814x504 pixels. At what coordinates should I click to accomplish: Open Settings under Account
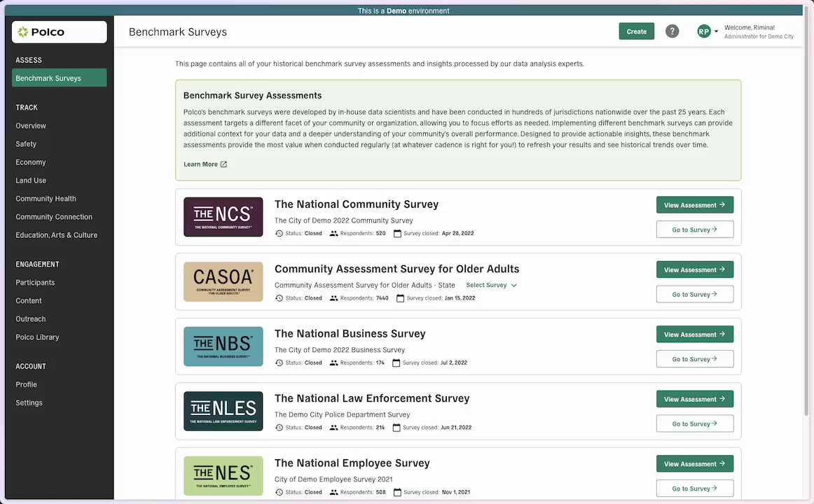(29, 403)
